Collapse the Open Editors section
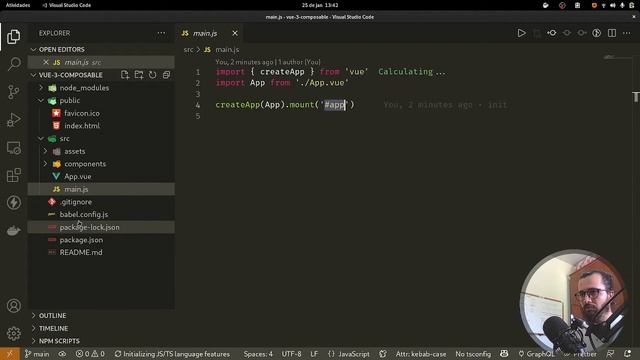 tap(101, 49)
